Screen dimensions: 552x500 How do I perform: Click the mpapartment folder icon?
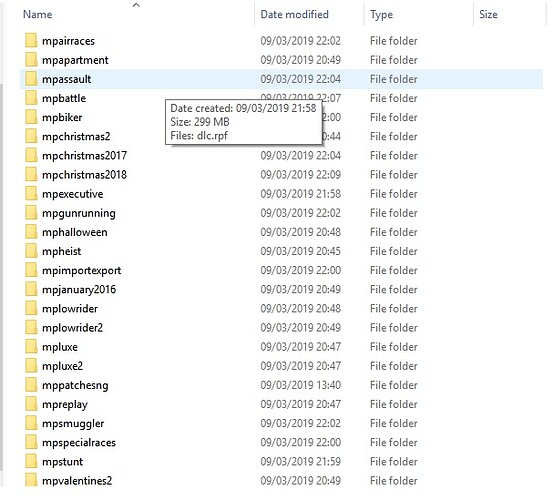(x=31, y=60)
